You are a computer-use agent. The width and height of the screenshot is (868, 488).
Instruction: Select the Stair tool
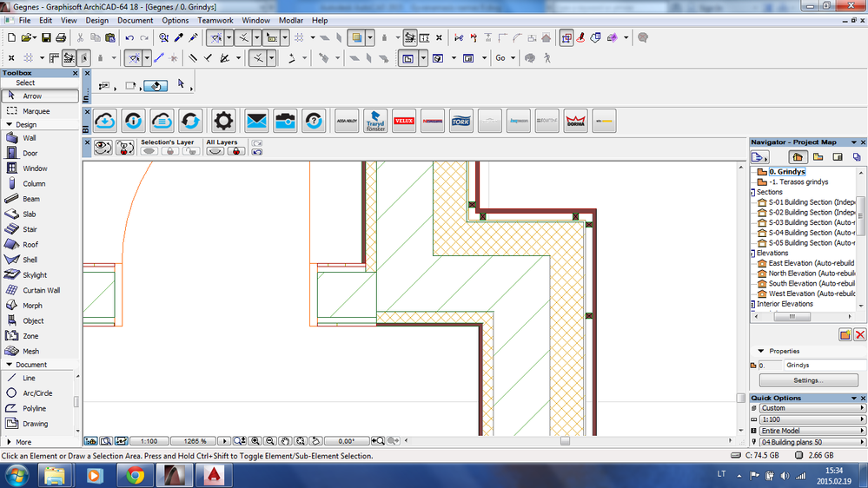[x=30, y=229]
